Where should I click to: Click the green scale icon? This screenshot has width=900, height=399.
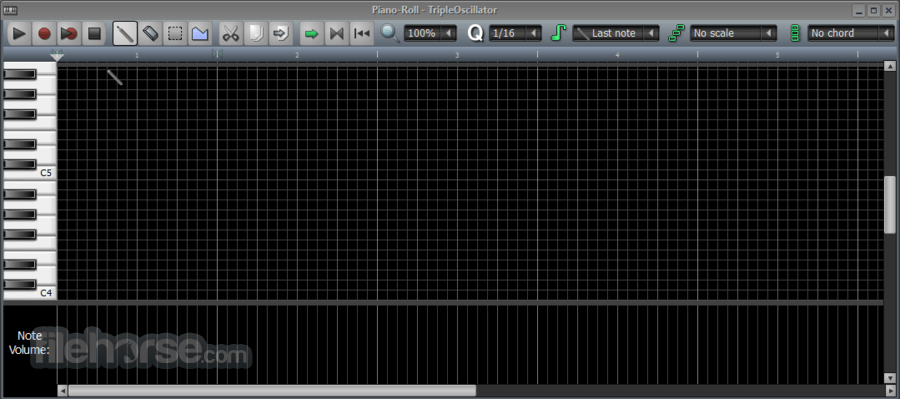(677, 33)
